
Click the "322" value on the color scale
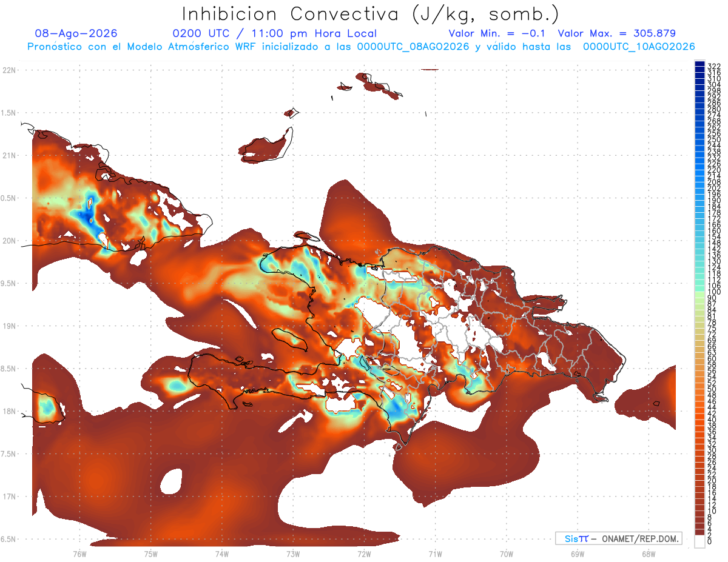[x=713, y=65]
